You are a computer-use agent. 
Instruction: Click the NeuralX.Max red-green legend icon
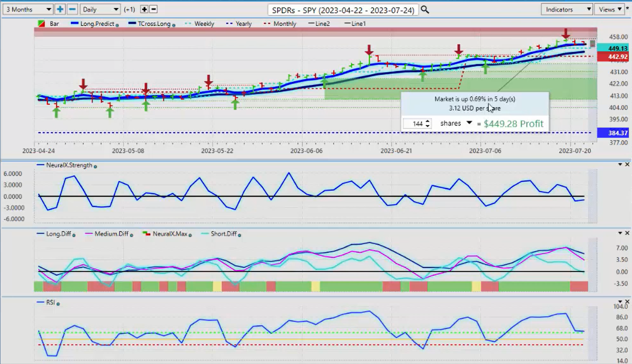(146, 234)
